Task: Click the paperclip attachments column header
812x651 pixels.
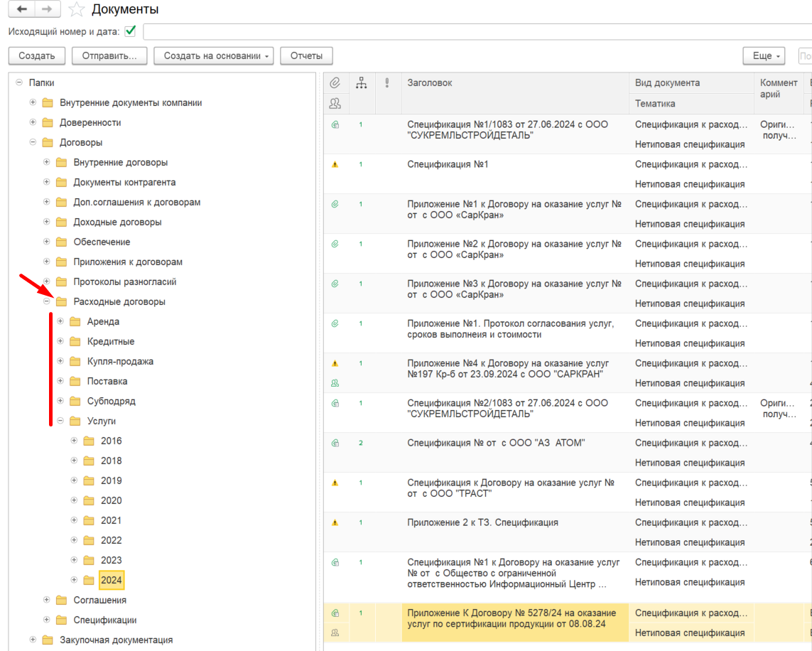Action: [335, 83]
